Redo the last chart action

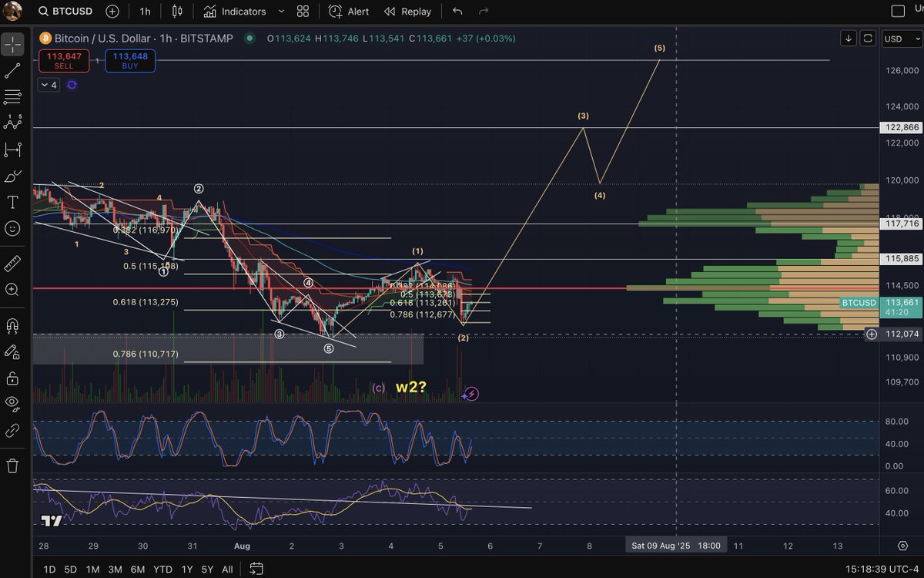pyautogui.click(x=484, y=12)
